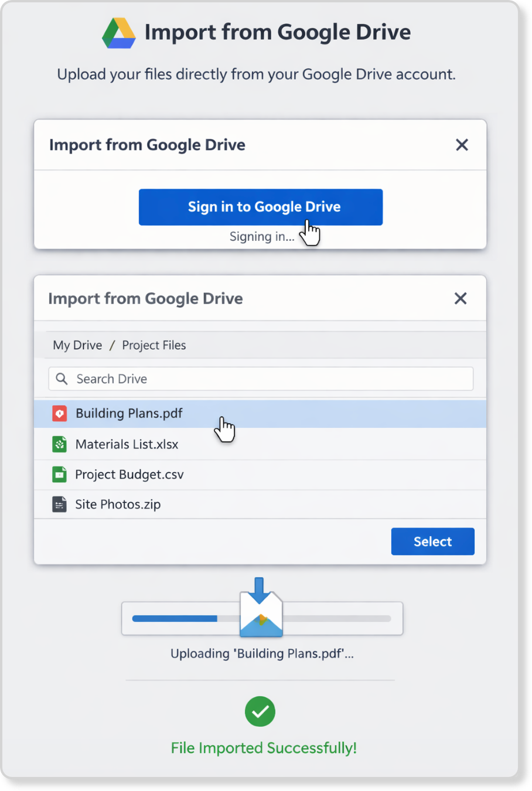This screenshot has width=532, height=791.
Task: Select Site Photos.zip file
Action: [x=260, y=504]
